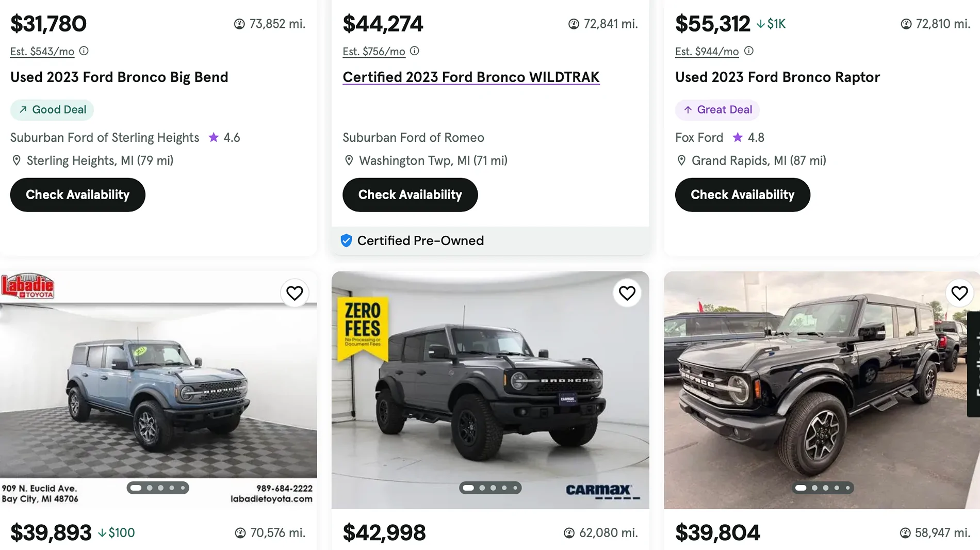Image resolution: width=980 pixels, height=550 pixels.
Task: Save the blue Labadie Toyota Bronco to favorites
Action: tap(295, 293)
